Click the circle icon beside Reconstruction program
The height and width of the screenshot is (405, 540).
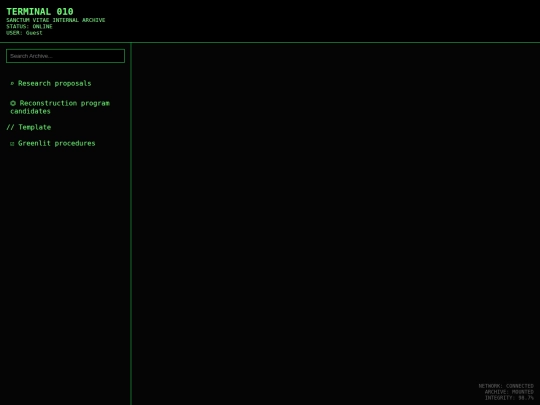click(13, 103)
